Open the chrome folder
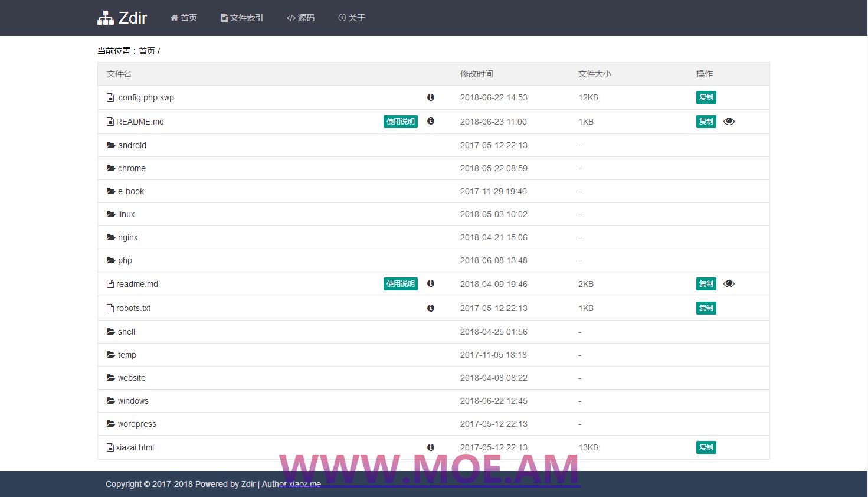The width and height of the screenshot is (868, 497). tap(132, 168)
